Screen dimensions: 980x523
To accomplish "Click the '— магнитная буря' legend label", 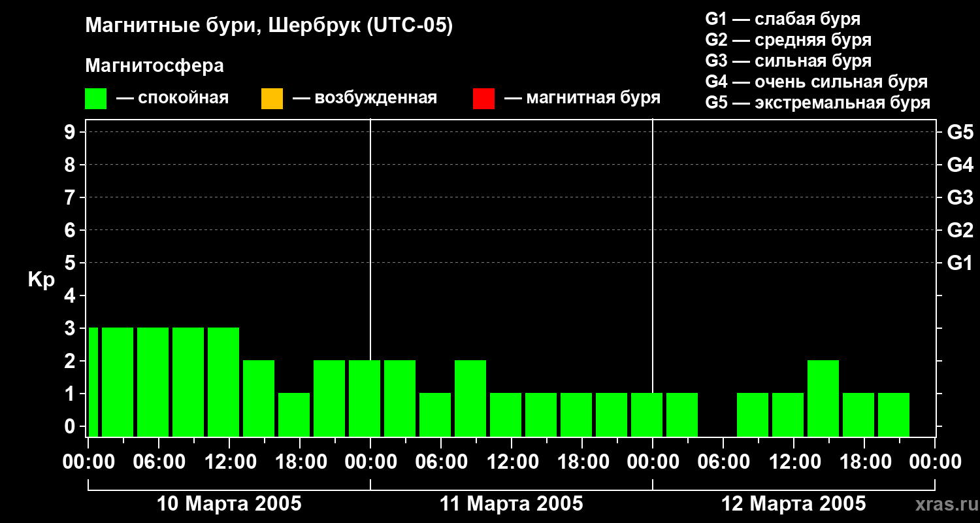I will click(x=582, y=98).
